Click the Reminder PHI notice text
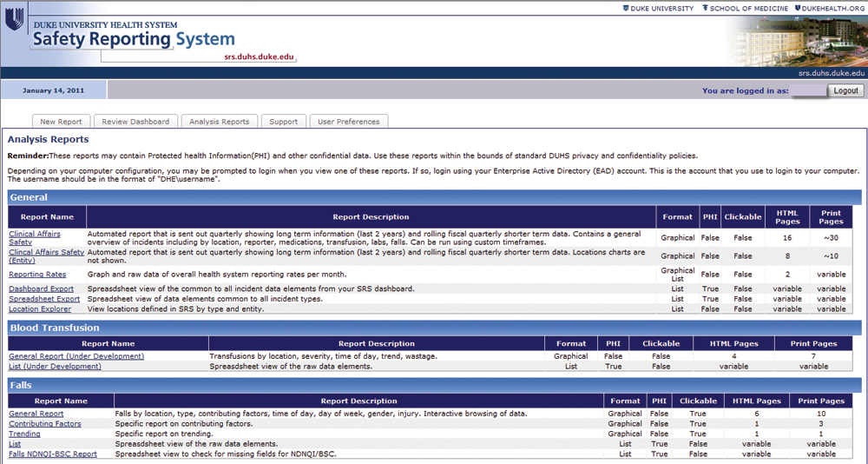 pos(352,156)
